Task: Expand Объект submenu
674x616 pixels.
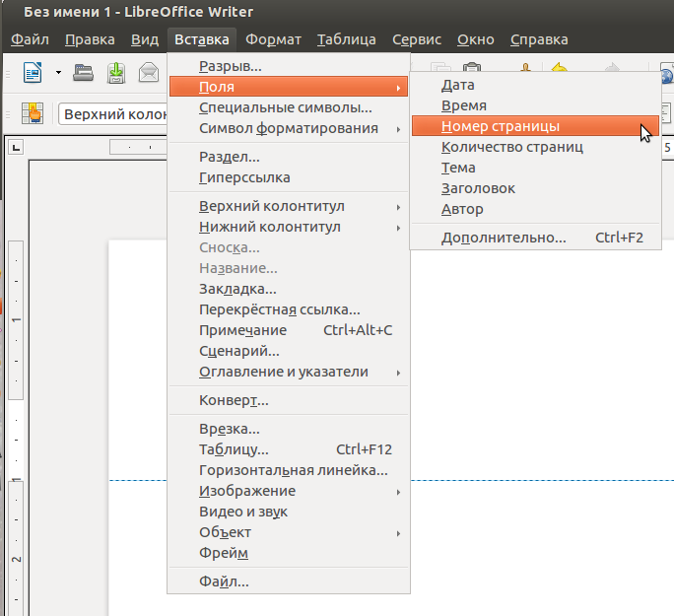Action: 289,532
